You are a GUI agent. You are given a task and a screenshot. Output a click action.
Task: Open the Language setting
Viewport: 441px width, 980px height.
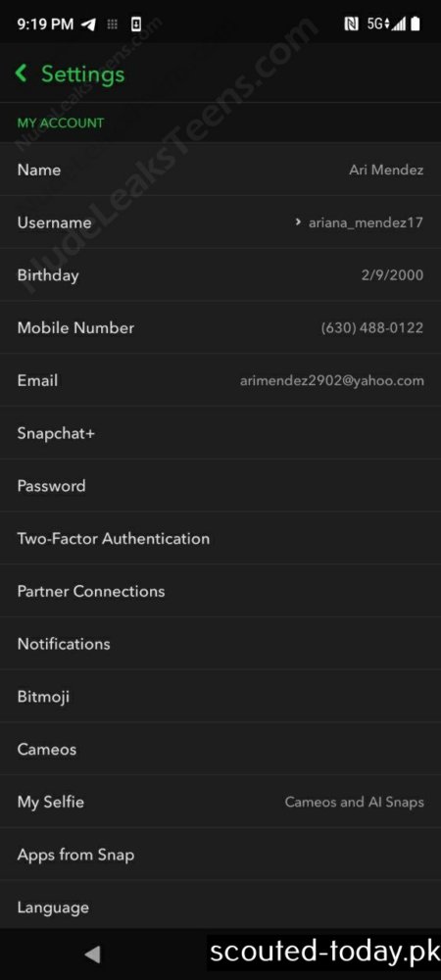coord(220,906)
